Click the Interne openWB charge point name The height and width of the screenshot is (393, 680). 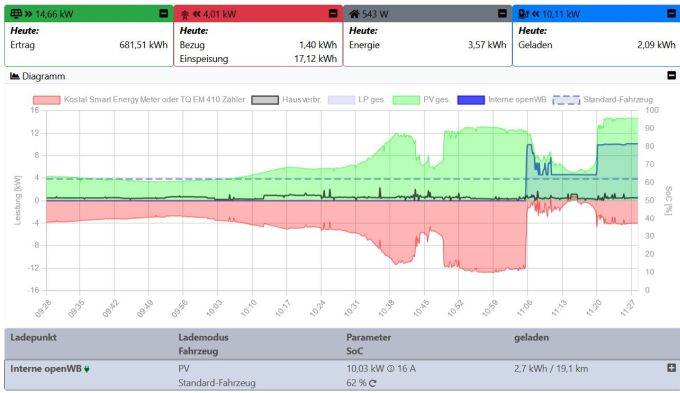coord(46,369)
